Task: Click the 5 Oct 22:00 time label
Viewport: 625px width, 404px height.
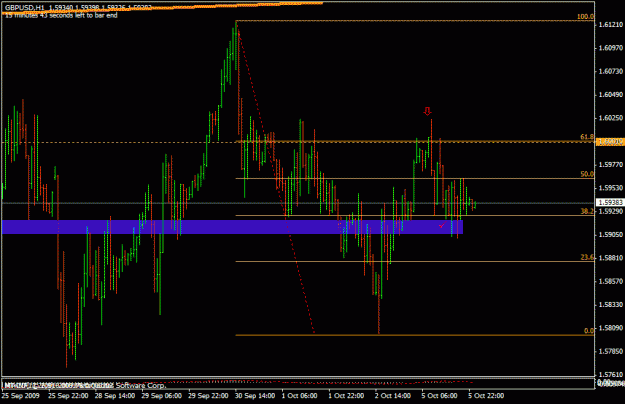Action: [x=486, y=396]
